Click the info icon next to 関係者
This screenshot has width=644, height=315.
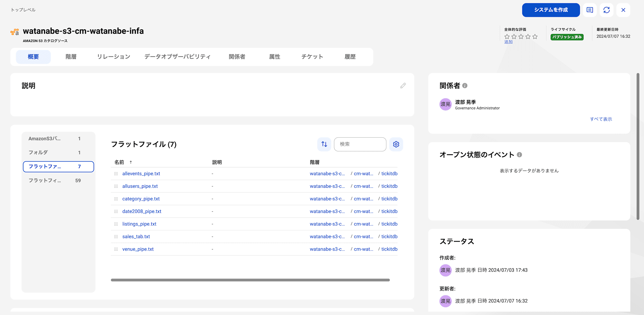465,86
